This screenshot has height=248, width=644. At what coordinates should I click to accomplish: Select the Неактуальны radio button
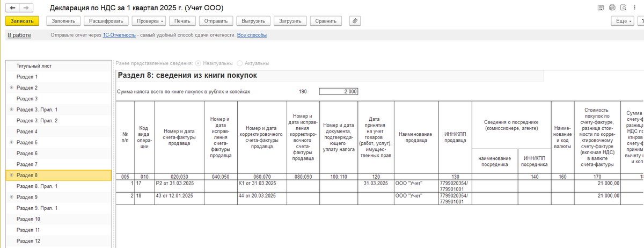(199, 63)
